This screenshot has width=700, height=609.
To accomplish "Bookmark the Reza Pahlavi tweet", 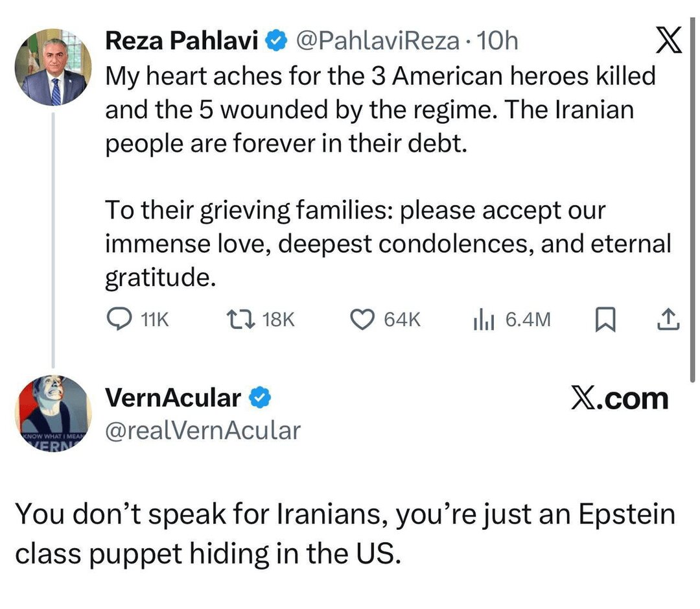I will [604, 319].
